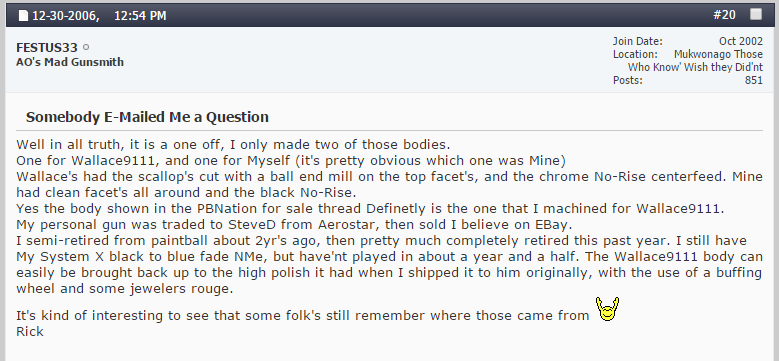Click the yellow rock-on hands emoticon

coord(607,308)
